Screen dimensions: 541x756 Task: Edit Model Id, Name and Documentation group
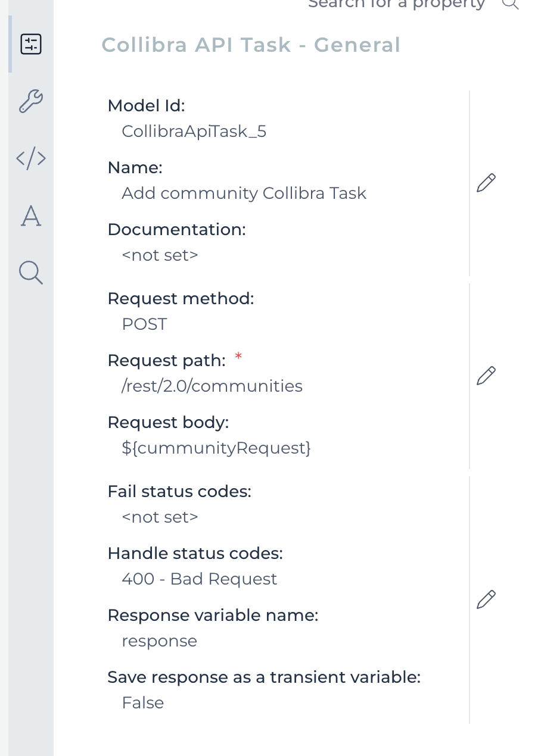click(x=486, y=182)
